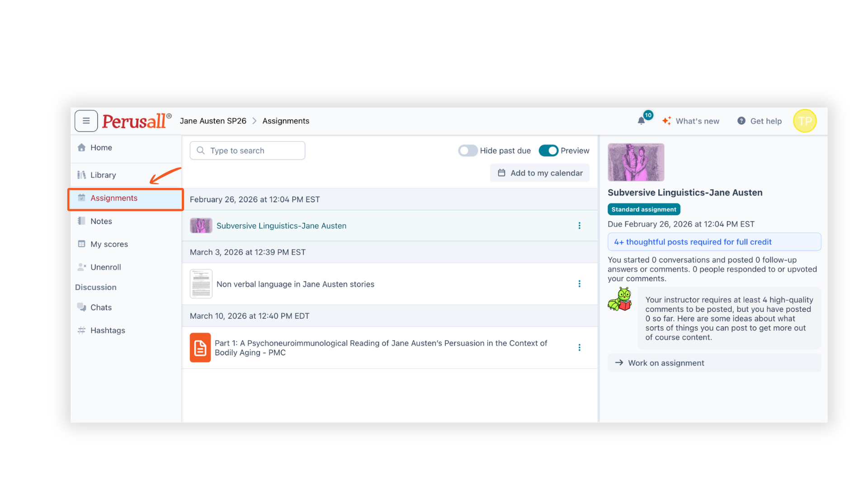The height and width of the screenshot is (488, 868).
Task: Click the Work on assignment button
Action: [714, 363]
